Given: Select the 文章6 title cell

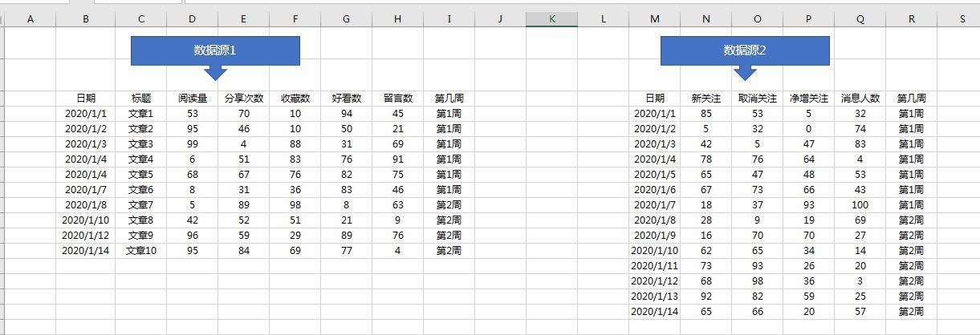Looking at the screenshot, I should (140, 190).
